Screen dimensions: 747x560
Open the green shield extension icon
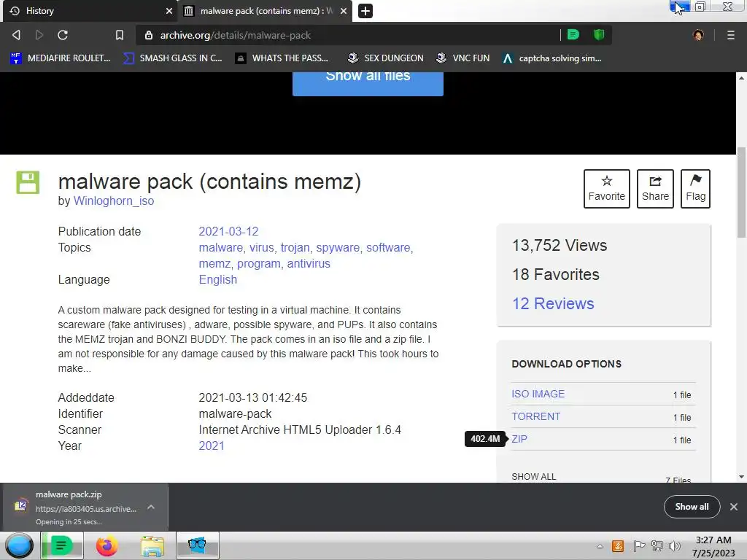coord(599,34)
